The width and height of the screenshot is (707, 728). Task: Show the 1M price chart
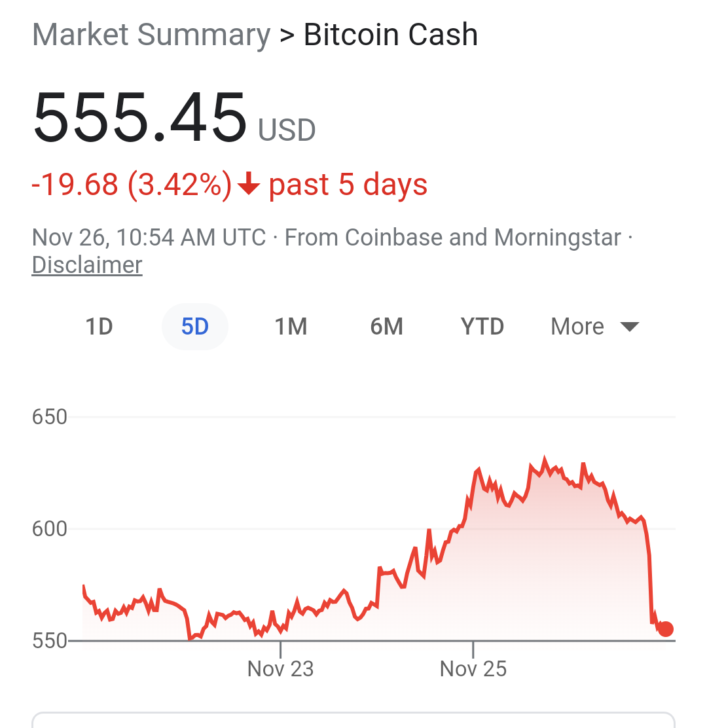[291, 327]
